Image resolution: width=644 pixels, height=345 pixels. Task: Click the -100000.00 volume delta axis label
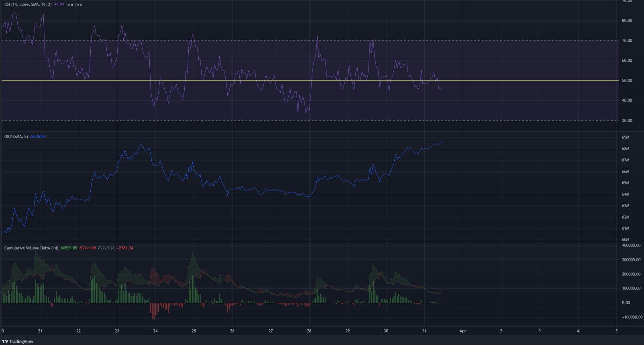tap(631, 317)
